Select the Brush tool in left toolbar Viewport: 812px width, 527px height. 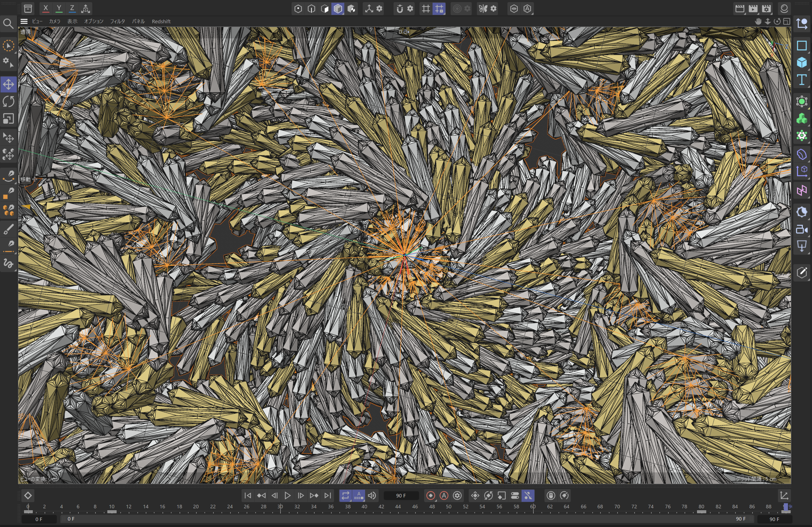click(9, 230)
